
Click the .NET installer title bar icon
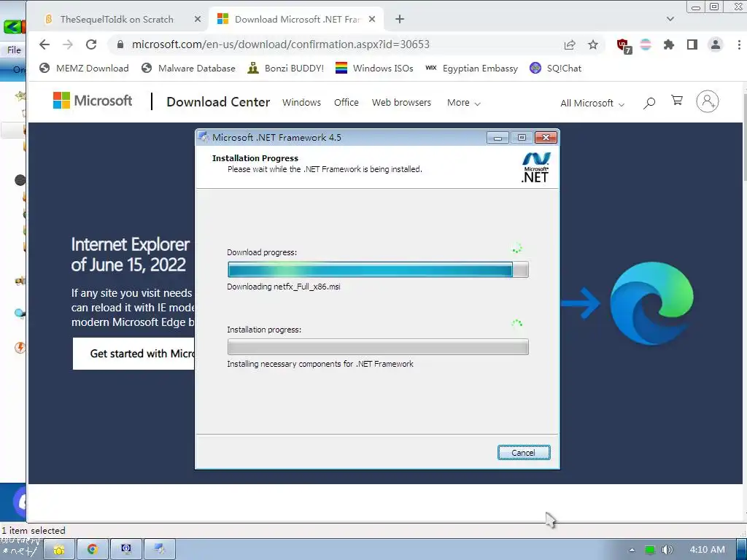click(x=204, y=137)
